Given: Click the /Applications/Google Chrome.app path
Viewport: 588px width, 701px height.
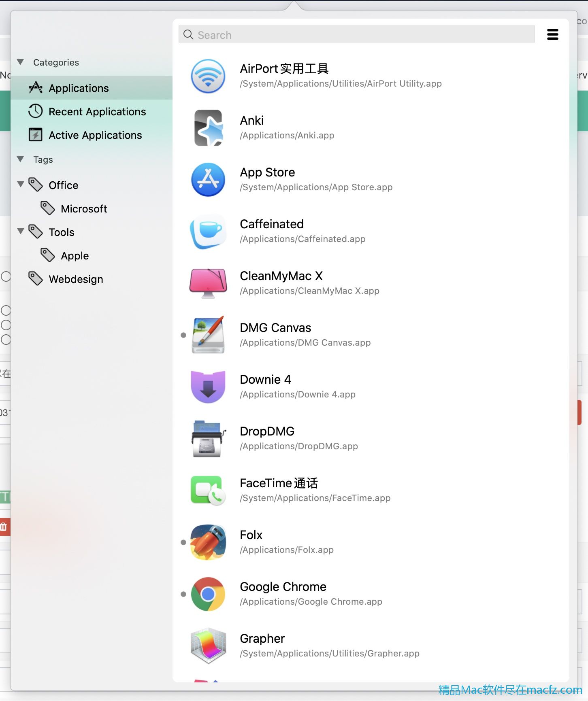Looking at the screenshot, I should click(x=311, y=601).
